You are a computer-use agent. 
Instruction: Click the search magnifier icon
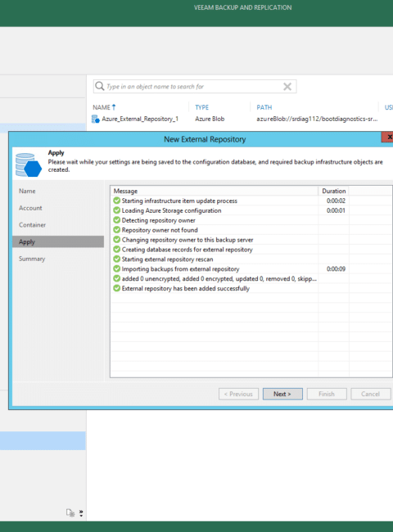point(99,86)
